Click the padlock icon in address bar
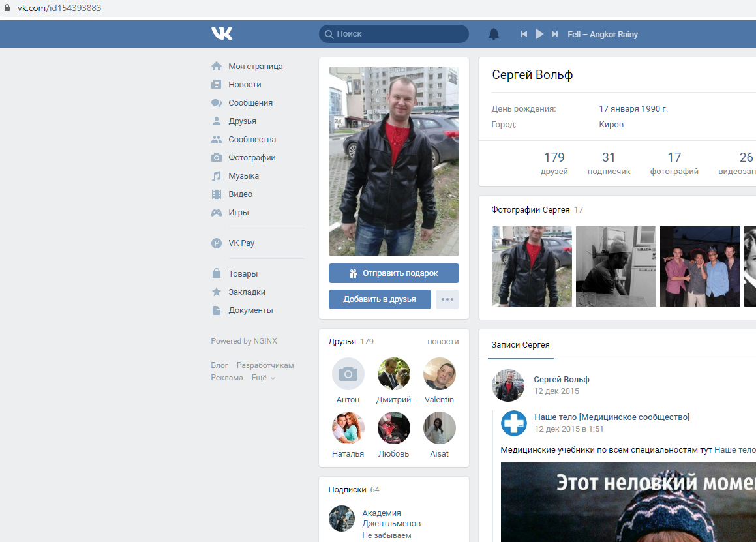The height and width of the screenshot is (542, 756). (x=7, y=8)
